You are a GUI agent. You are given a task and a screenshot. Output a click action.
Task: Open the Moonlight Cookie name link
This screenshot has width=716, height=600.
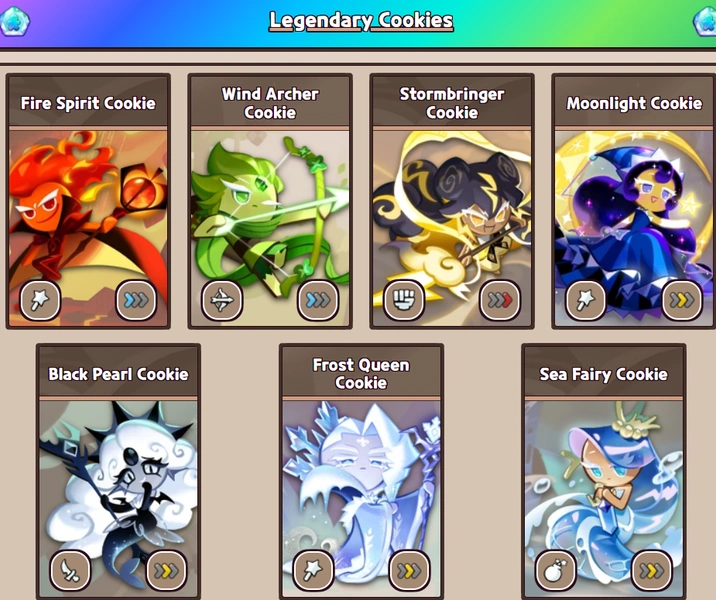pos(634,103)
